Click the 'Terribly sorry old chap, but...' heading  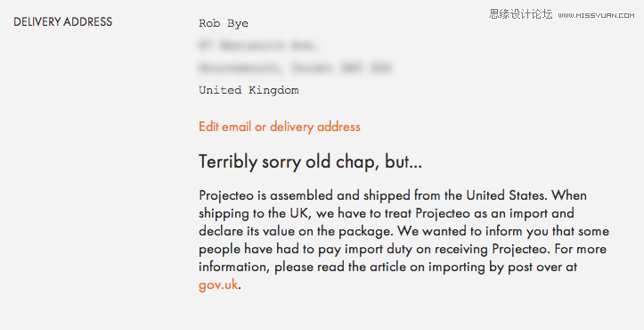click(x=310, y=161)
